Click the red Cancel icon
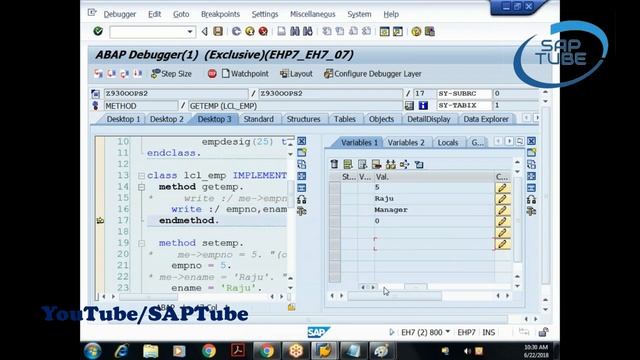640x360 pixels. 263,31
